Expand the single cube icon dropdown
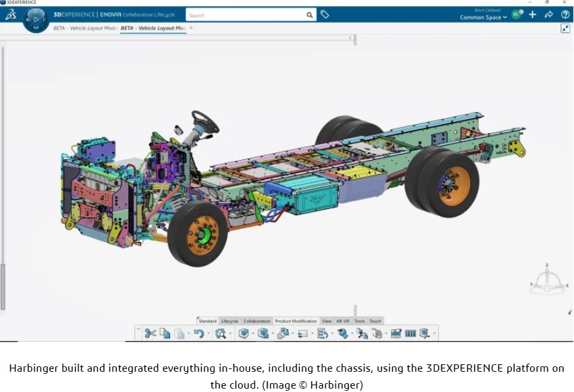574x392 pixels. pos(253,333)
